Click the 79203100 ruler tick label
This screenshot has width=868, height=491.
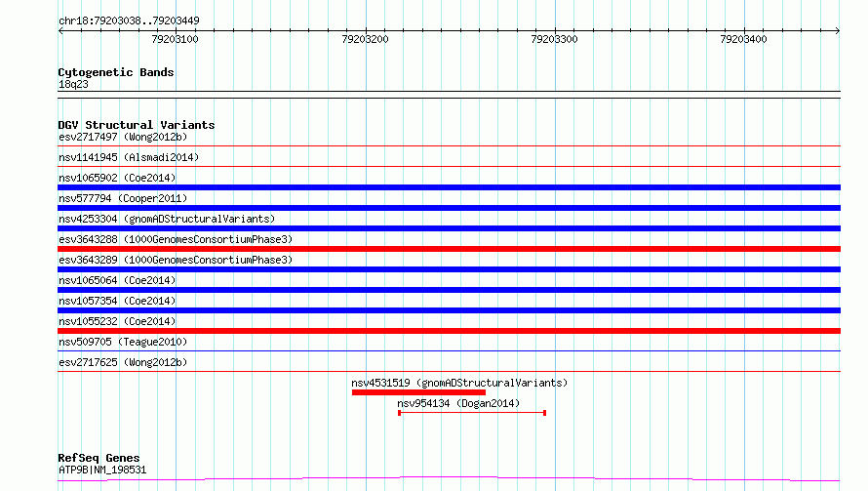(x=175, y=39)
